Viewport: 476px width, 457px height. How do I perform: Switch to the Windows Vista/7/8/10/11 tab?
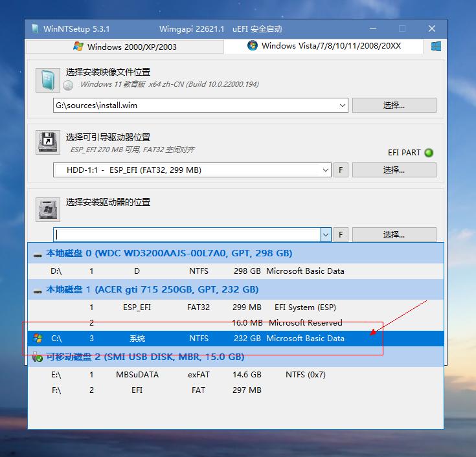click(x=324, y=46)
